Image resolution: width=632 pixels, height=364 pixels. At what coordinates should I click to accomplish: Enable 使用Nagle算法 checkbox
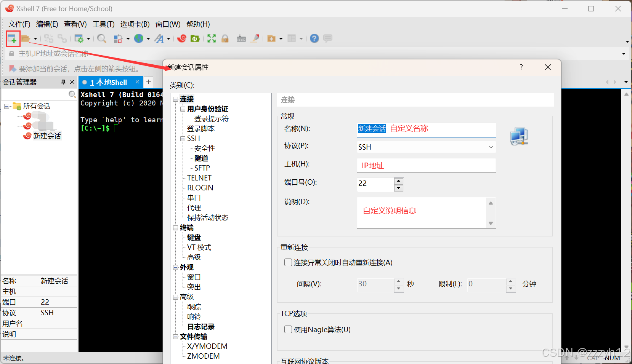click(x=288, y=329)
